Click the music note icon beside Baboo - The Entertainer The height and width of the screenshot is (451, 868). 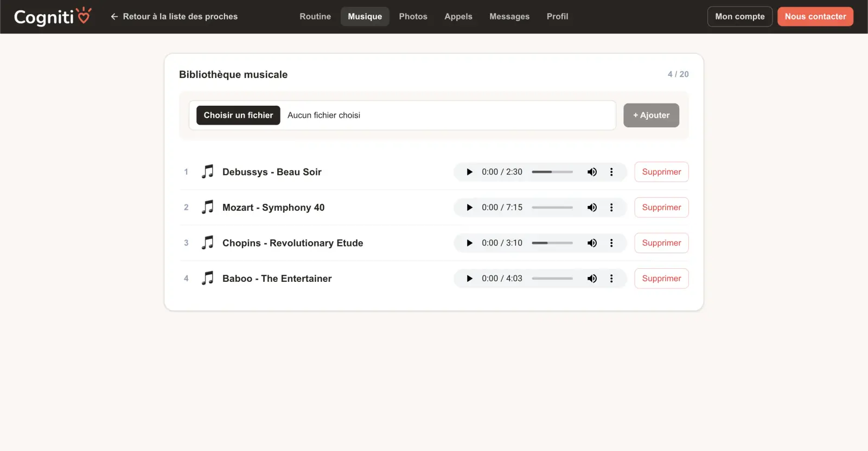[x=207, y=278]
